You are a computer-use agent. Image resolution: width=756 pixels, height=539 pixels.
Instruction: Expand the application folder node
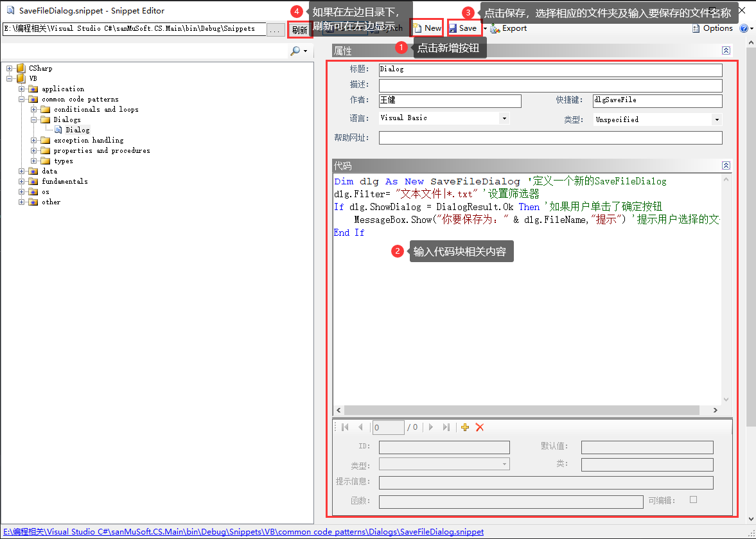coord(21,89)
